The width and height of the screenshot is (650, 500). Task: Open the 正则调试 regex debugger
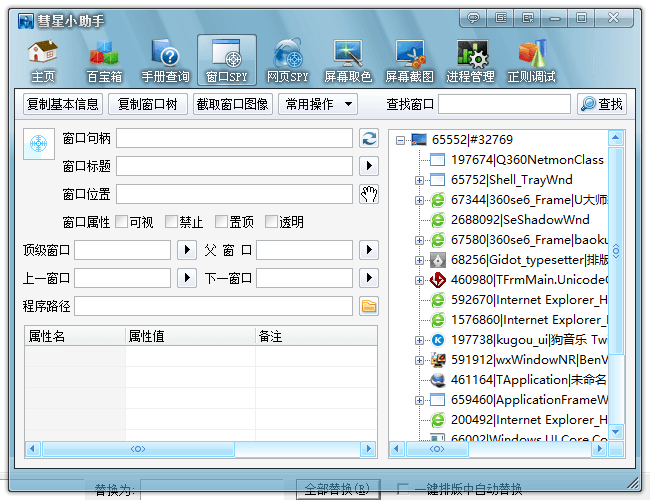[x=531, y=62]
